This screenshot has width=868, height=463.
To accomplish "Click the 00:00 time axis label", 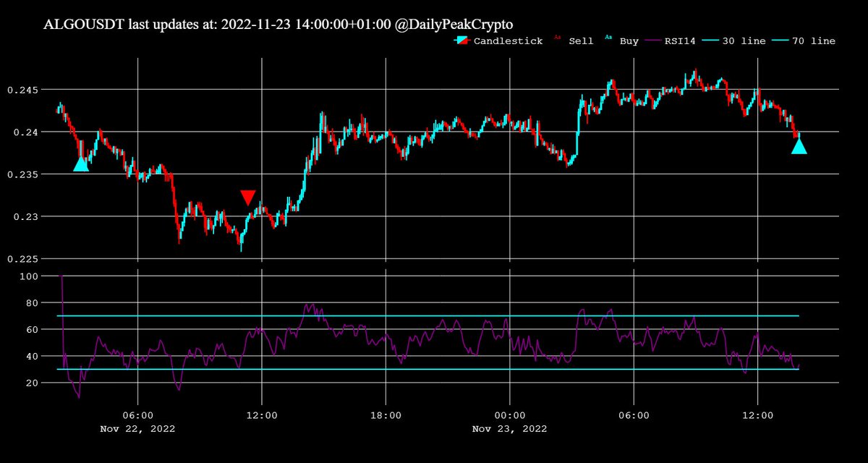I will tap(509, 415).
